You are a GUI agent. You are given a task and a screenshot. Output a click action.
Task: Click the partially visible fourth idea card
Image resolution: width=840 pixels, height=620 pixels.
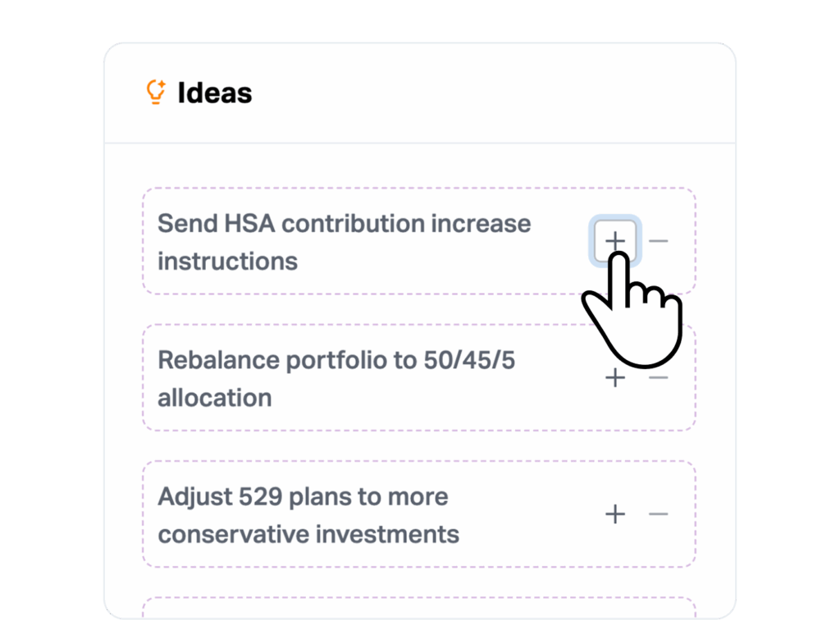[418, 609]
